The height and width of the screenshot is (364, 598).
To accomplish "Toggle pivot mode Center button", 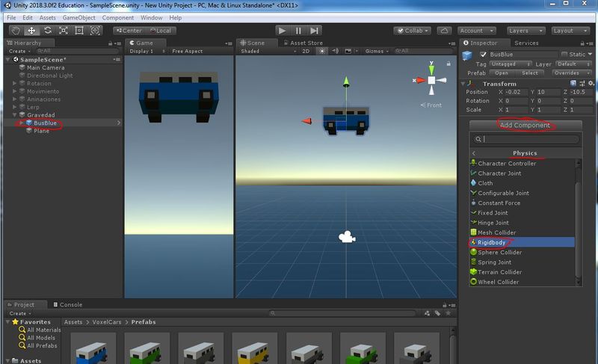I will (129, 31).
